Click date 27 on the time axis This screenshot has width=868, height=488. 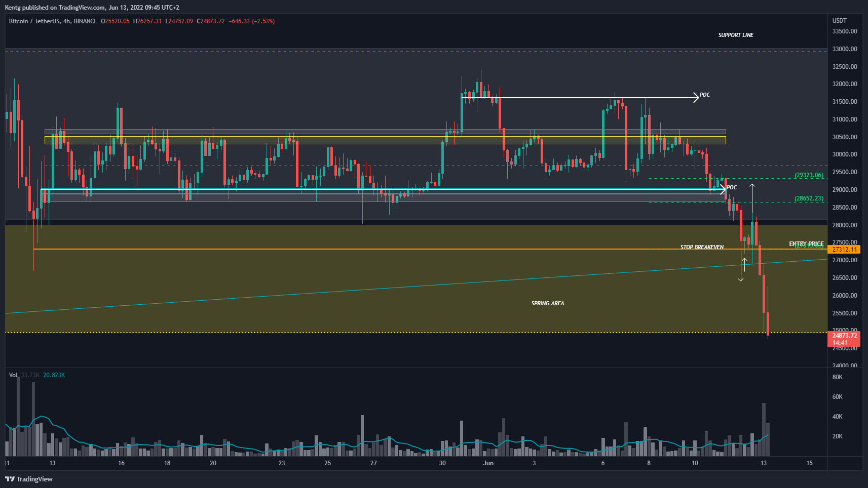(373, 463)
